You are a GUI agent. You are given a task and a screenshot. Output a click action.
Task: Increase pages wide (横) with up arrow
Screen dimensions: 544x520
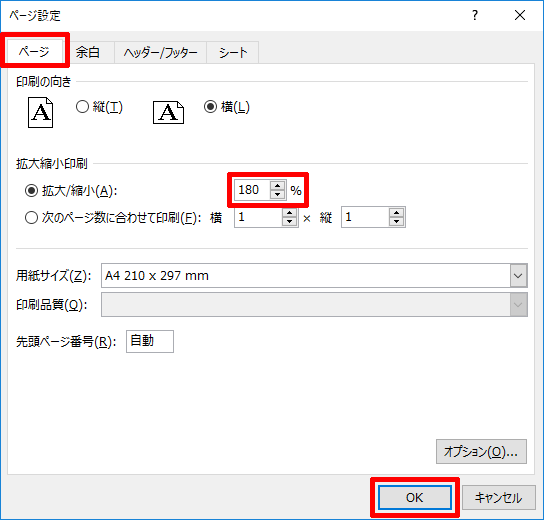pyautogui.click(x=289, y=213)
